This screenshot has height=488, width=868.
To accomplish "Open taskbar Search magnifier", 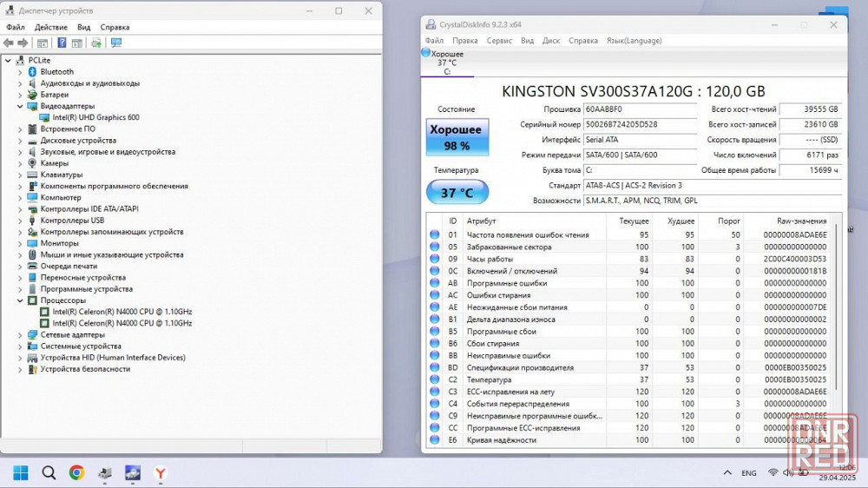I will point(49,472).
